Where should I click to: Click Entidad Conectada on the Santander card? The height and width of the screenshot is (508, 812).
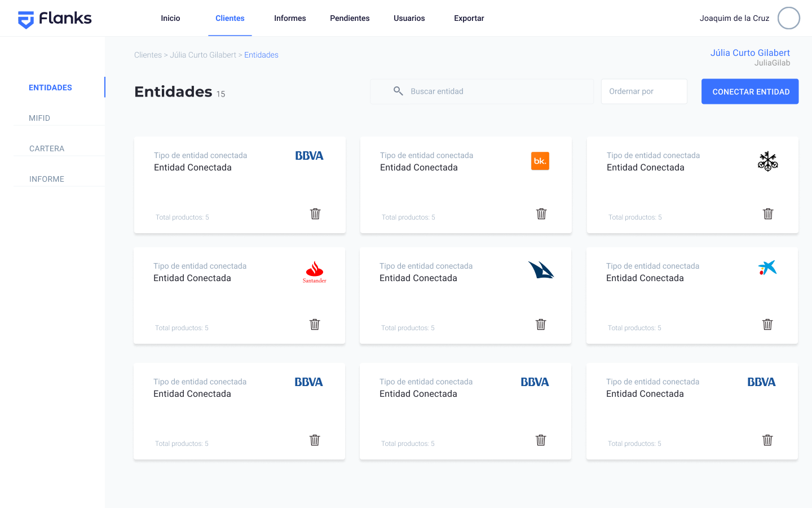pos(192,278)
